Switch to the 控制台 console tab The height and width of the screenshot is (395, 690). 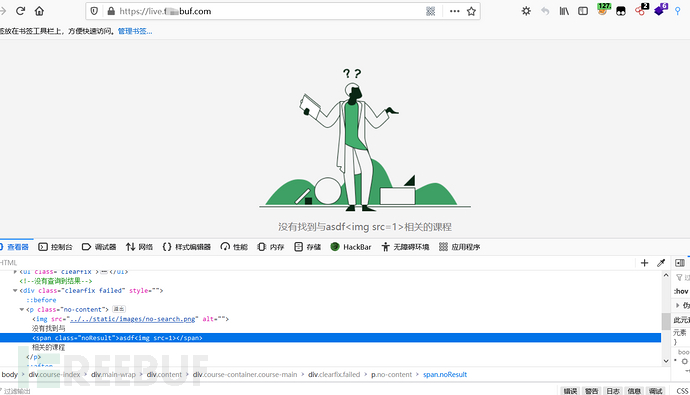pos(55,247)
